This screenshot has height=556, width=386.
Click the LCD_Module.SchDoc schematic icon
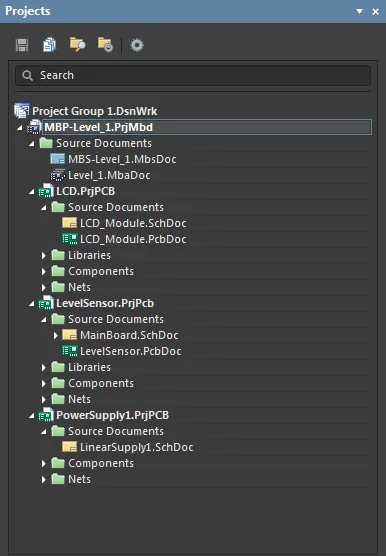[69, 223]
